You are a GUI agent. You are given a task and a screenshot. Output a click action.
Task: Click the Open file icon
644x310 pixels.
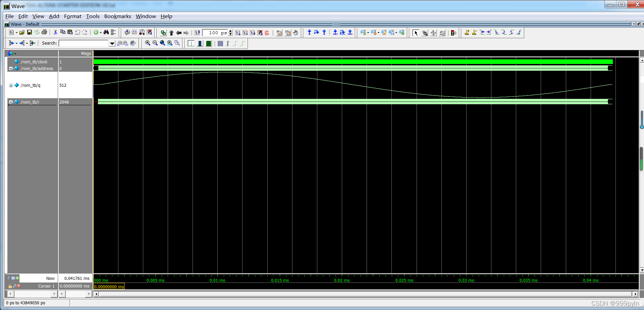[22, 33]
